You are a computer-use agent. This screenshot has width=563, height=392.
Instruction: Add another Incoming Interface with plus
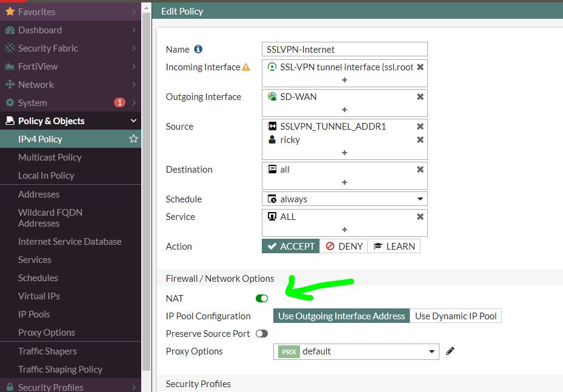tap(344, 80)
